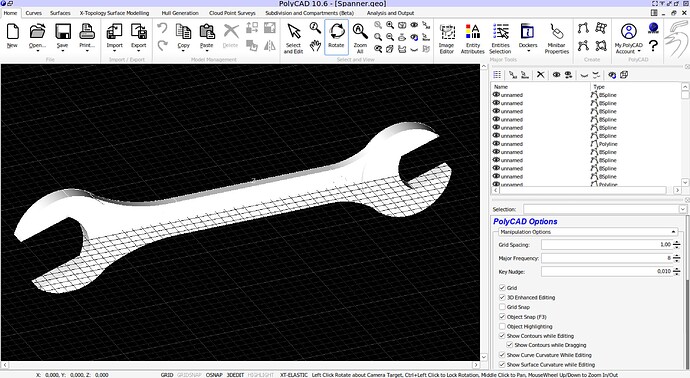690x378 pixels.
Task: Click the list view icon in entity panel toolbar
Action: coord(497,75)
